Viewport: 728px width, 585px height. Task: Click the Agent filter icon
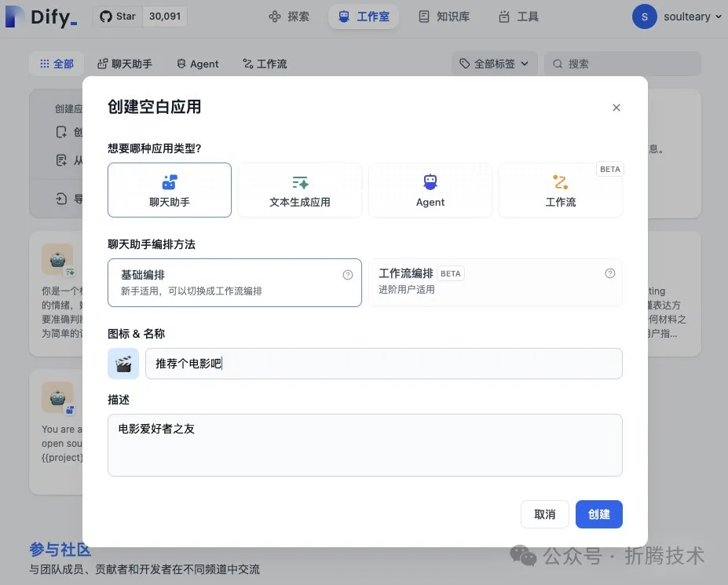tap(181, 64)
